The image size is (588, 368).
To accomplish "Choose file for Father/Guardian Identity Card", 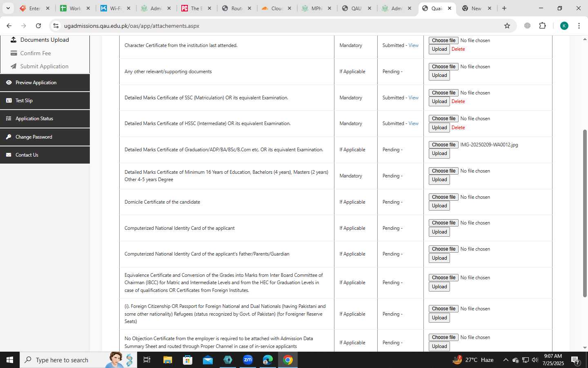I will [443, 249].
